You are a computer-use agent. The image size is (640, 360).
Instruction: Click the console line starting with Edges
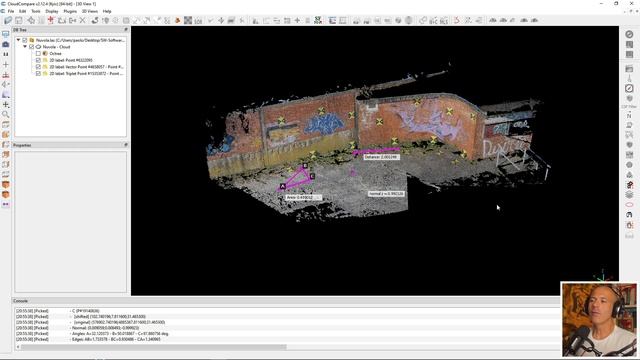116,339
